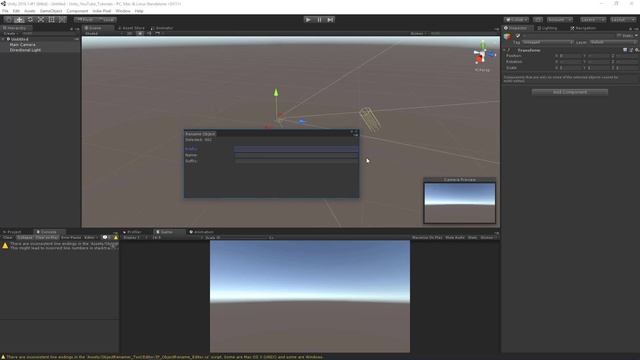Open the Component menu
Screen dimensions: 640x360
(x=77, y=11)
